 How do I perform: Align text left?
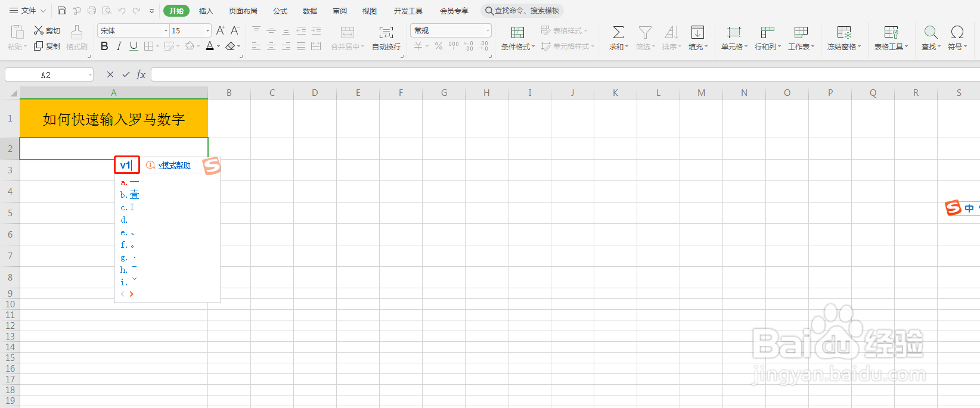tap(256, 46)
